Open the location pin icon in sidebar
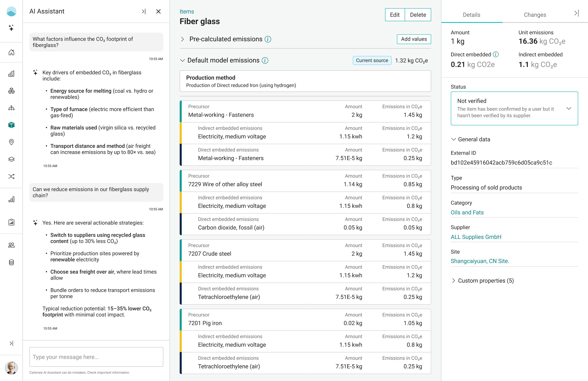 [x=11, y=142]
